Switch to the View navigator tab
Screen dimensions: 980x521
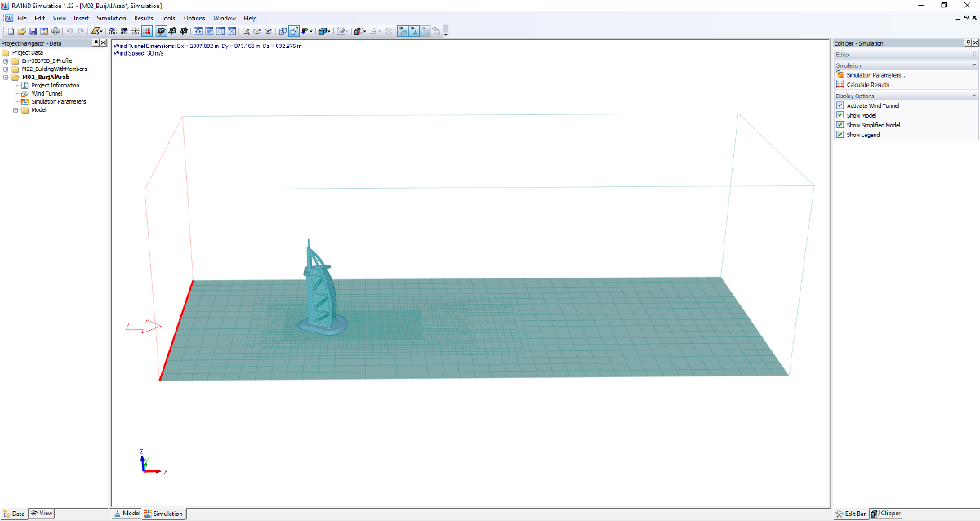click(42, 514)
